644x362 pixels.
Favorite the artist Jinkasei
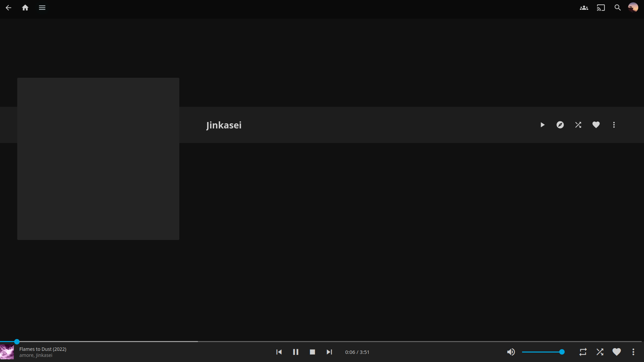click(596, 125)
